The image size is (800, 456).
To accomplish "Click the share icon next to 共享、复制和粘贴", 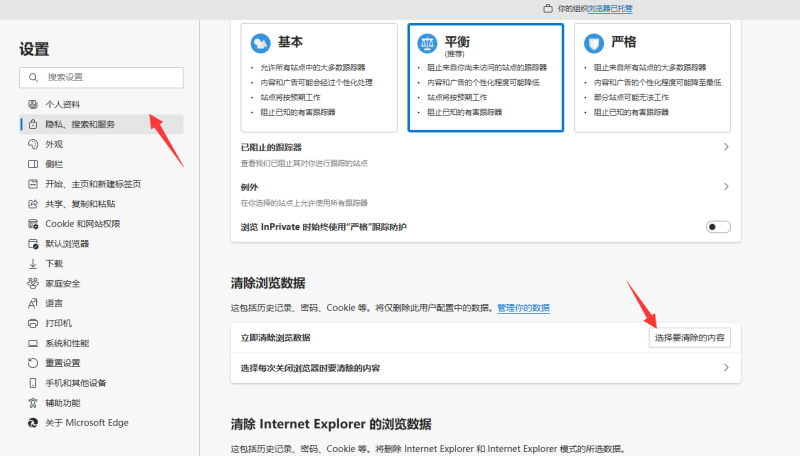I will pos(33,204).
